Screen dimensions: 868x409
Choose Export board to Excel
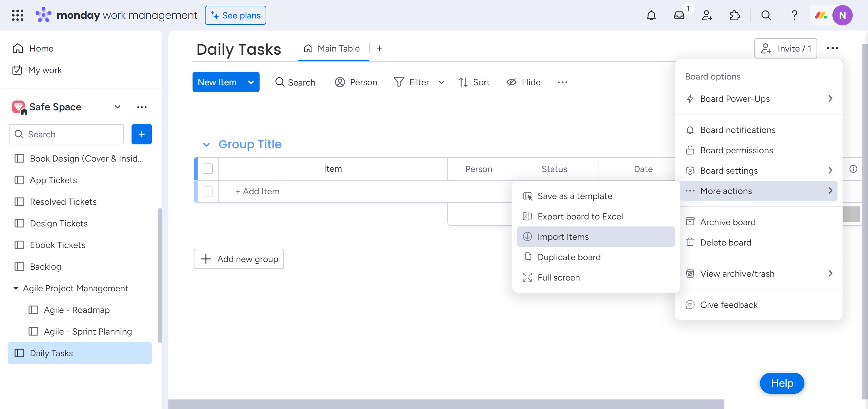tap(580, 217)
